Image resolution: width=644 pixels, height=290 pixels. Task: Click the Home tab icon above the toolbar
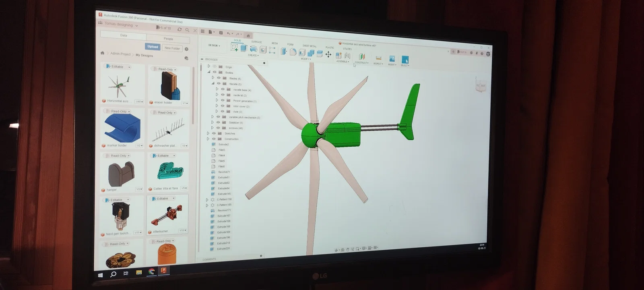[x=248, y=35]
